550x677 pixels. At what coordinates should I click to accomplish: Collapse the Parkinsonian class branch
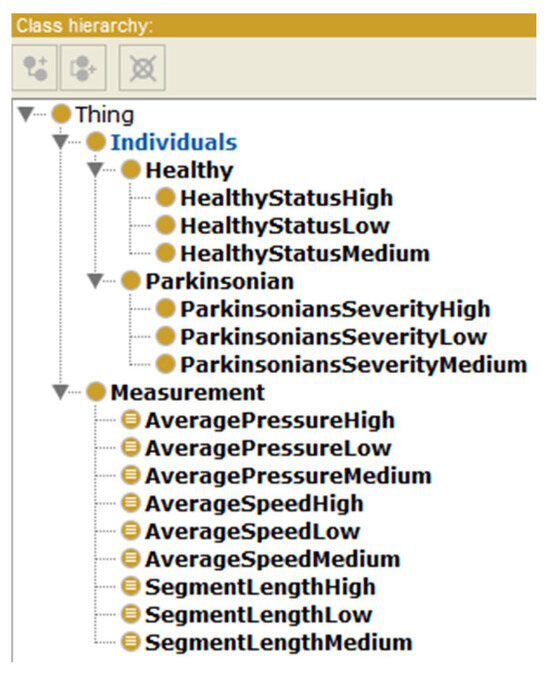click(x=95, y=281)
